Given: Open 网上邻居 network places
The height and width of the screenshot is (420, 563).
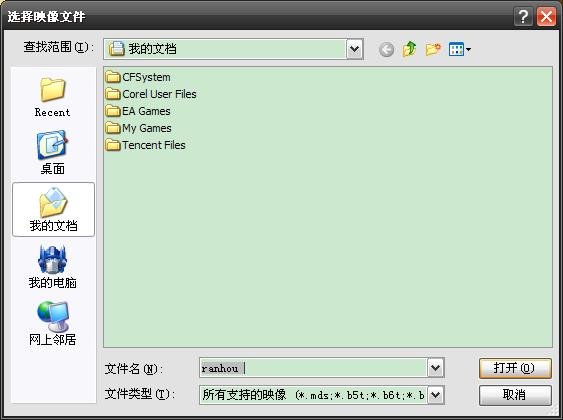Looking at the screenshot, I should point(53,323).
